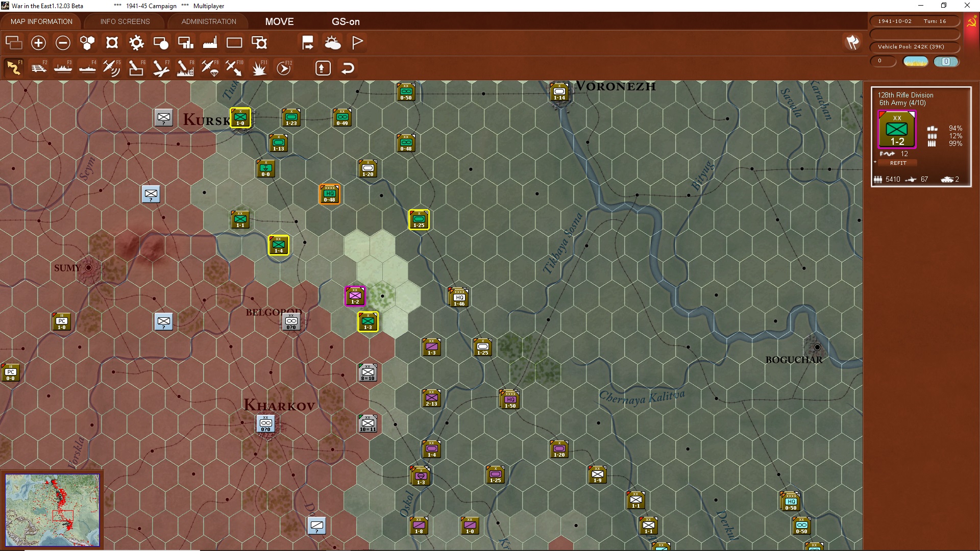
Task: Toggle the blank rectangle unit counters icon
Action: [x=234, y=43]
